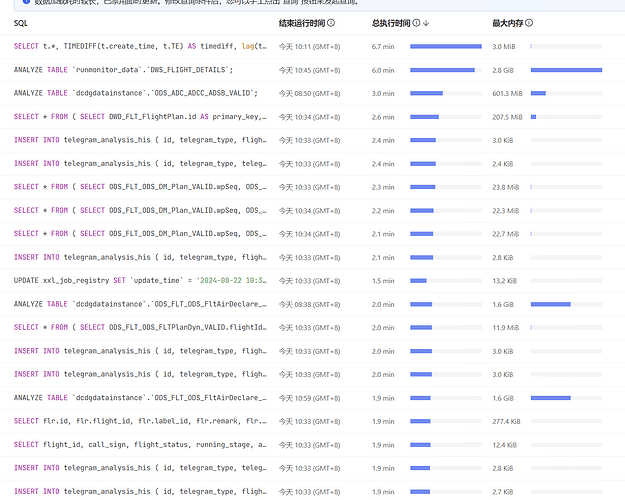
Task: Open the SELECT flr.id, flr.flight_id query
Action: [140, 421]
